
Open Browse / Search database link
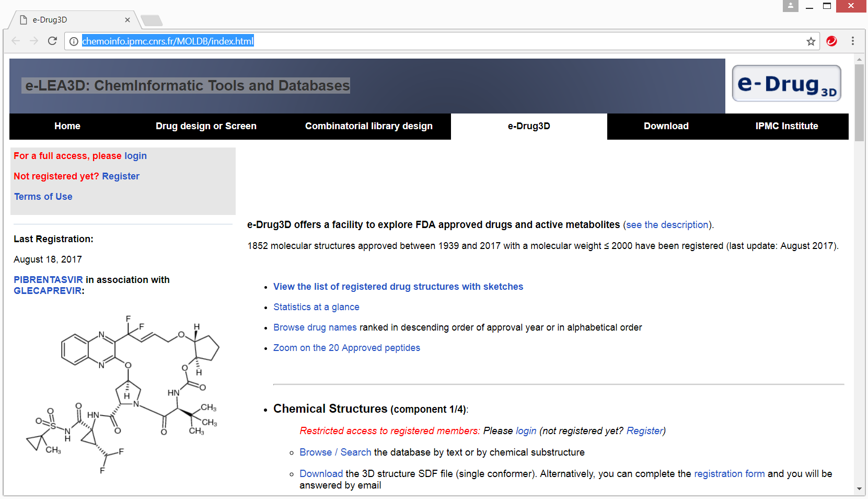pyautogui.click(x=335, y=452)
